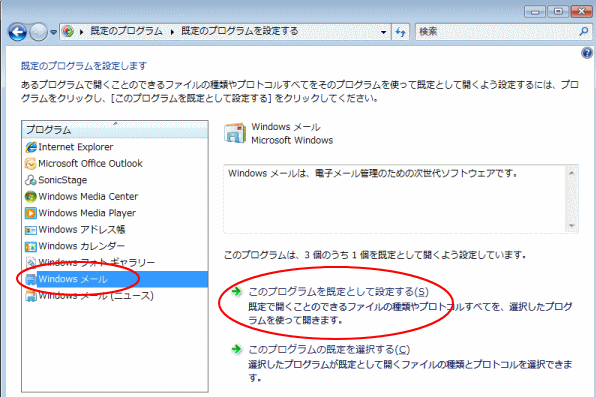Expand the address bar history dropdown
Viewport: 596px width, 397px height.
click(384, 32)
